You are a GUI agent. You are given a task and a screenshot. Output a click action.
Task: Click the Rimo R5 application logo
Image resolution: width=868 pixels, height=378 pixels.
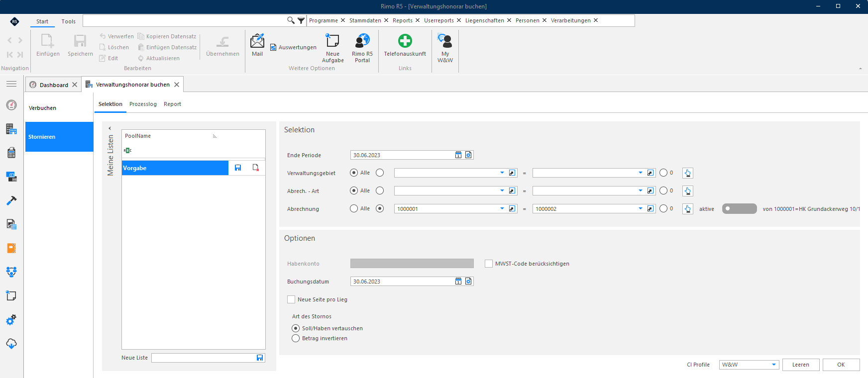tap(14, 21)
